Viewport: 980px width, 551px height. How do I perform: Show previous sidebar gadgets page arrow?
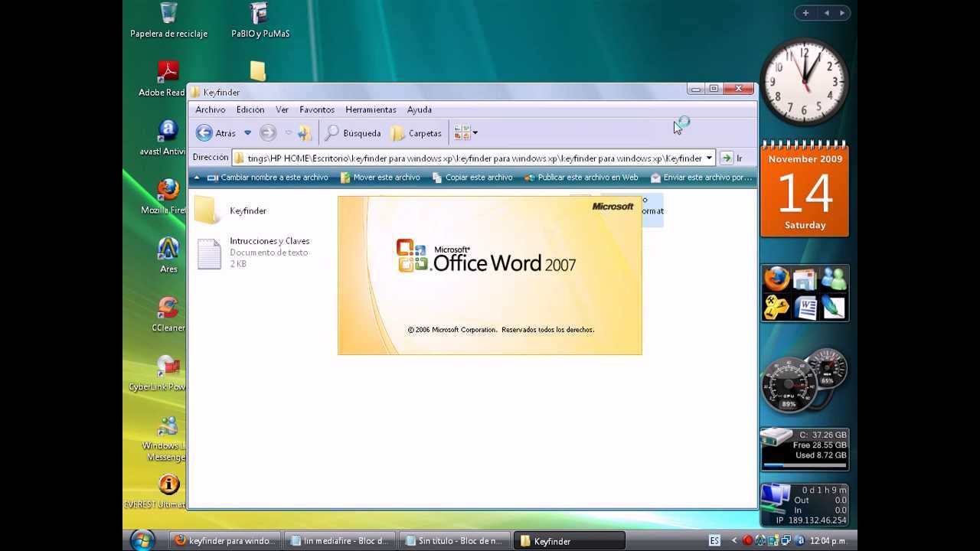click(x=826, y=13)
